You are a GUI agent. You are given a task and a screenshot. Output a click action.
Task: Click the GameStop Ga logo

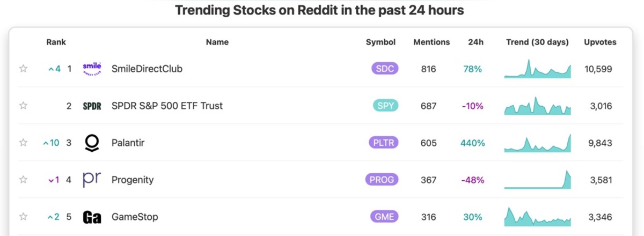pos(92,217)
